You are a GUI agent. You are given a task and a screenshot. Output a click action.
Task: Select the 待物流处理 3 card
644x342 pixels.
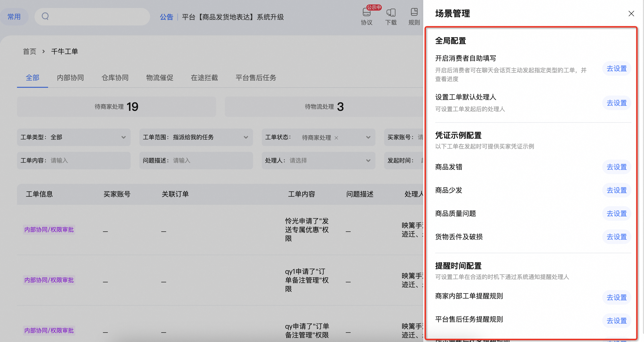pyautogui.click(x=324, y=107)
